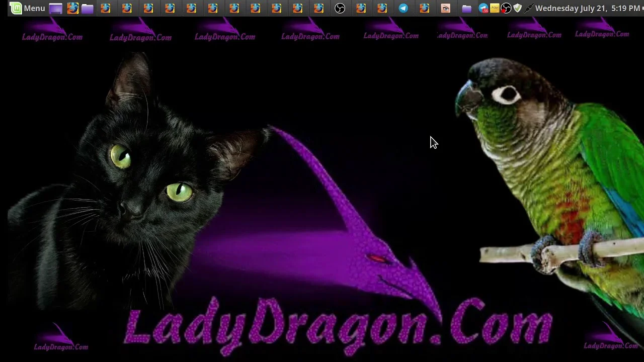Open calendar from the date and time
The image size is (644, 362).
(x=587, y=8)
